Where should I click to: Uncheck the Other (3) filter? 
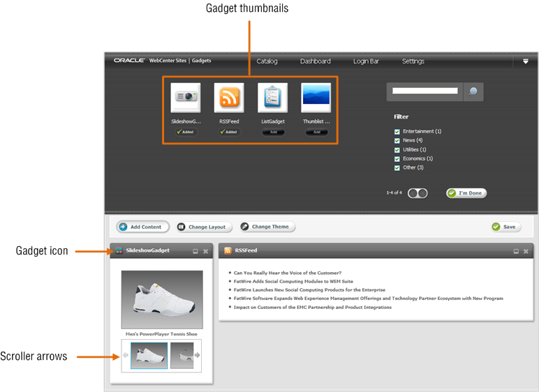tap(397, 167)
